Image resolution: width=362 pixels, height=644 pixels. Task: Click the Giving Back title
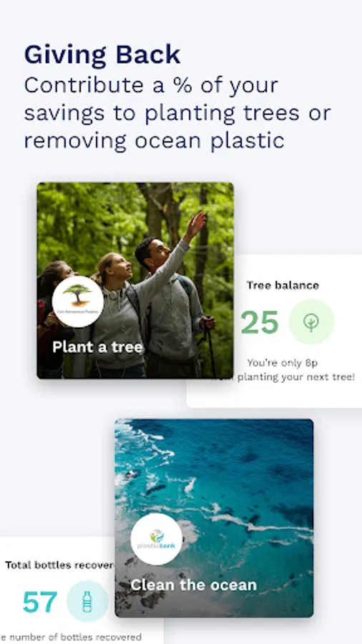click(102, 54)
